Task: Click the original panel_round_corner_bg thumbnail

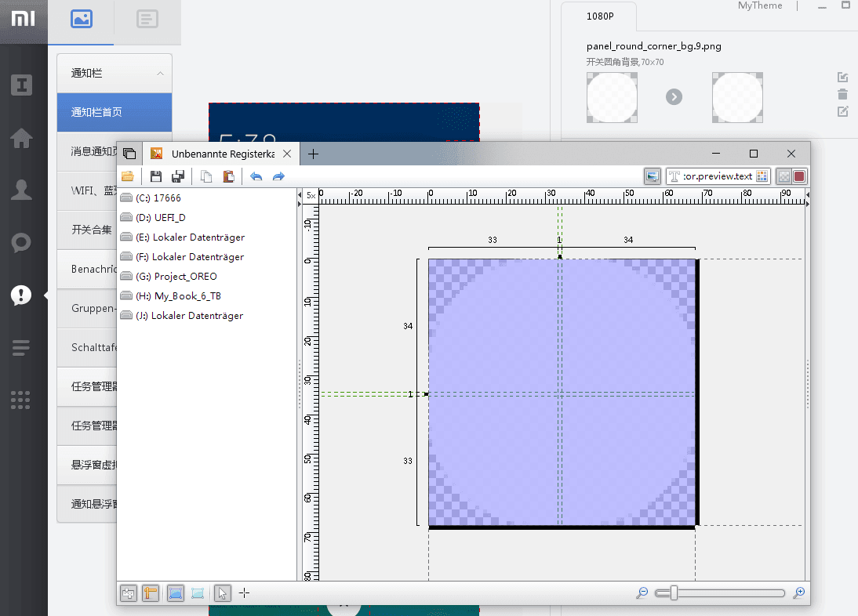Action: 612,98
